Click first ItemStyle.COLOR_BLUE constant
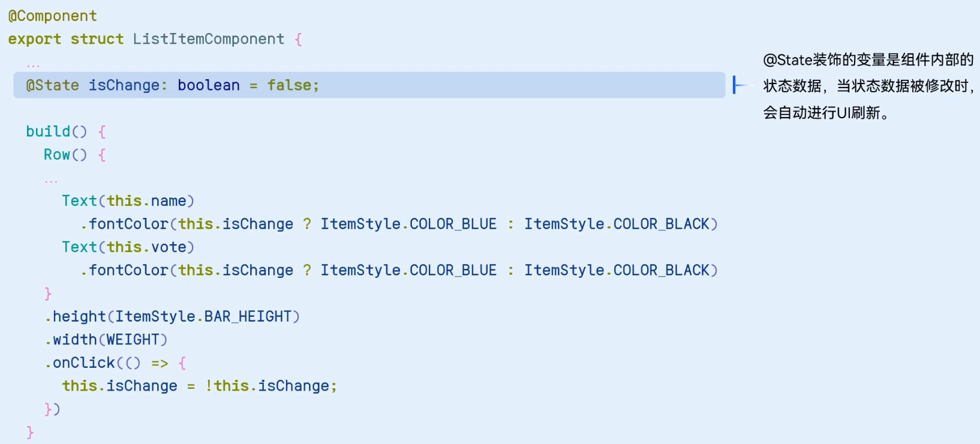This screenshot has width=980, height=444. 408,224
